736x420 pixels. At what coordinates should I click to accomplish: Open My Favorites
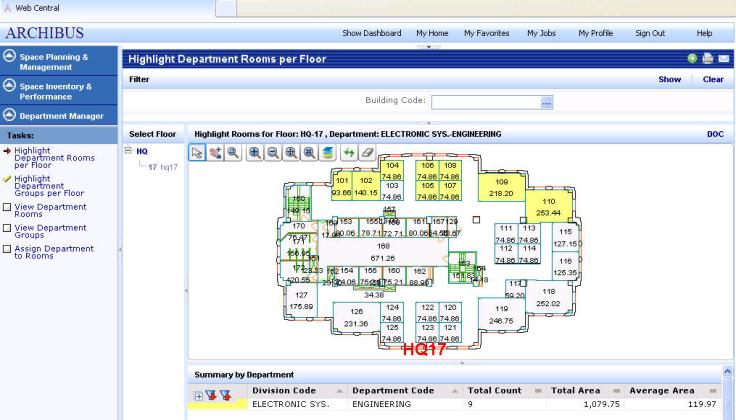pyautogui.click(x=487, y=33)
